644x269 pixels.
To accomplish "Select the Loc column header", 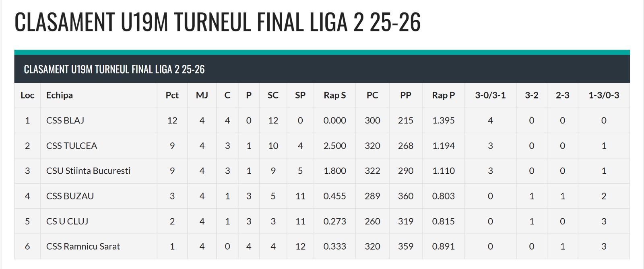I will [27, 95].
